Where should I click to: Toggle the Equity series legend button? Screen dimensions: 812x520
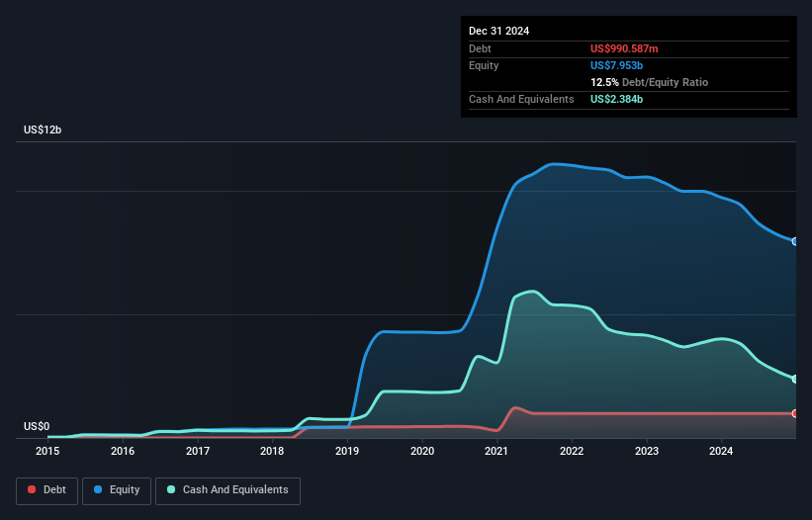point(117,490)
